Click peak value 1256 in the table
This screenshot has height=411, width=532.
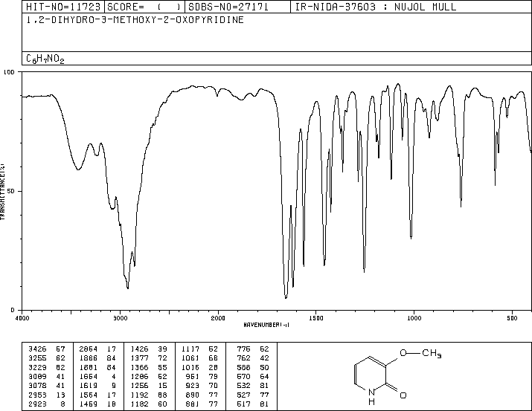(x=139, y=386)
